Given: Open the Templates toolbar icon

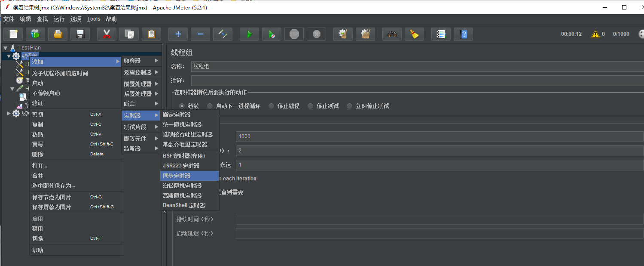Looking at the screenshot, I should (35, 34).
